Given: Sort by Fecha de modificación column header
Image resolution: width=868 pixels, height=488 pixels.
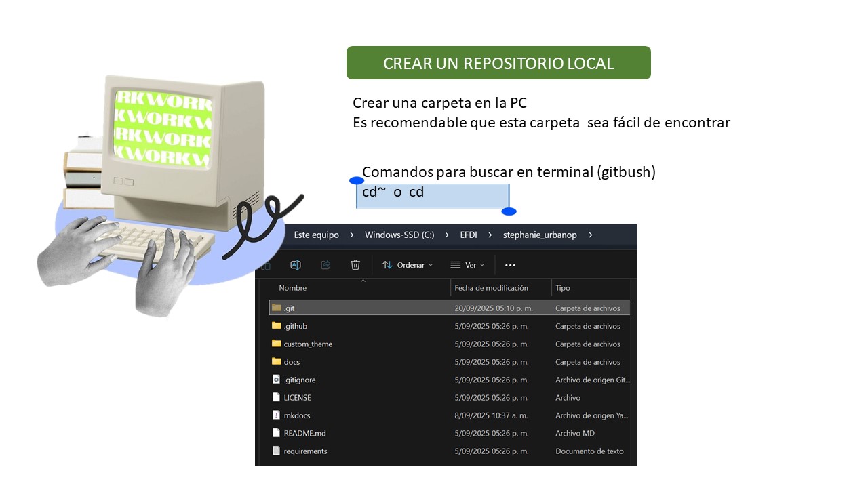Looking at the screenshot, I should (491, 288).
